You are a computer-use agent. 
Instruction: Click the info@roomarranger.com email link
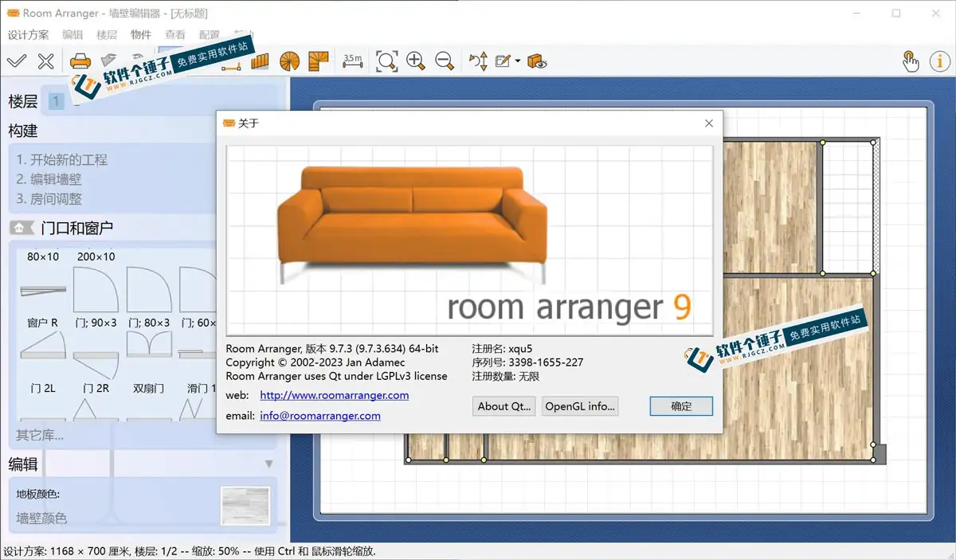[320, 416]
